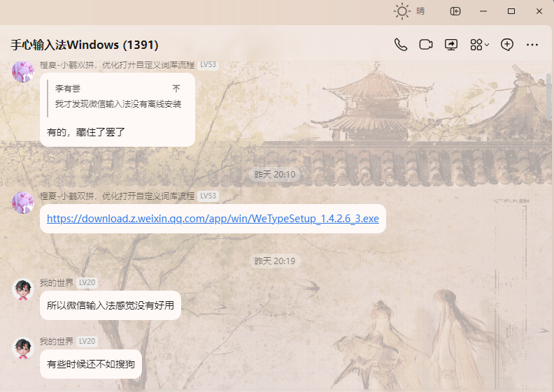Start a voice call in the group

401,45
